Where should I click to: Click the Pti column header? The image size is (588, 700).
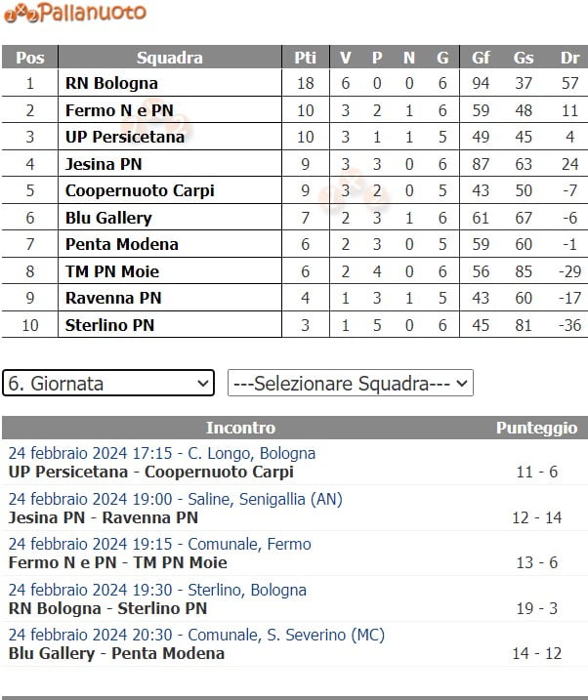coord(305,58)
